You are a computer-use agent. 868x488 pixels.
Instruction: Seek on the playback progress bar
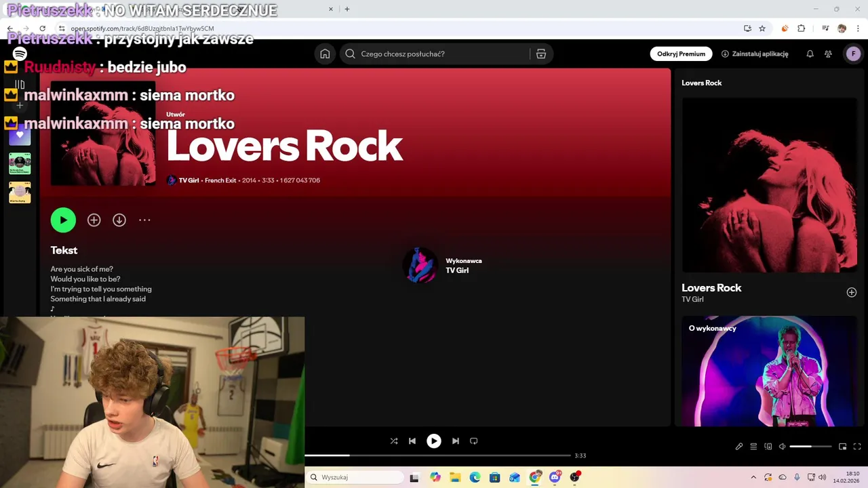click(437, 455)
